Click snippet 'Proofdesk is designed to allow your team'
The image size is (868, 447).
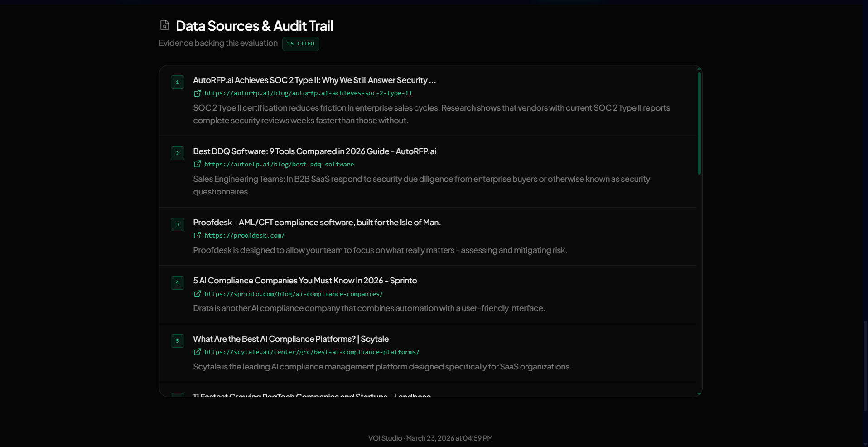click(x=380, y=250)
